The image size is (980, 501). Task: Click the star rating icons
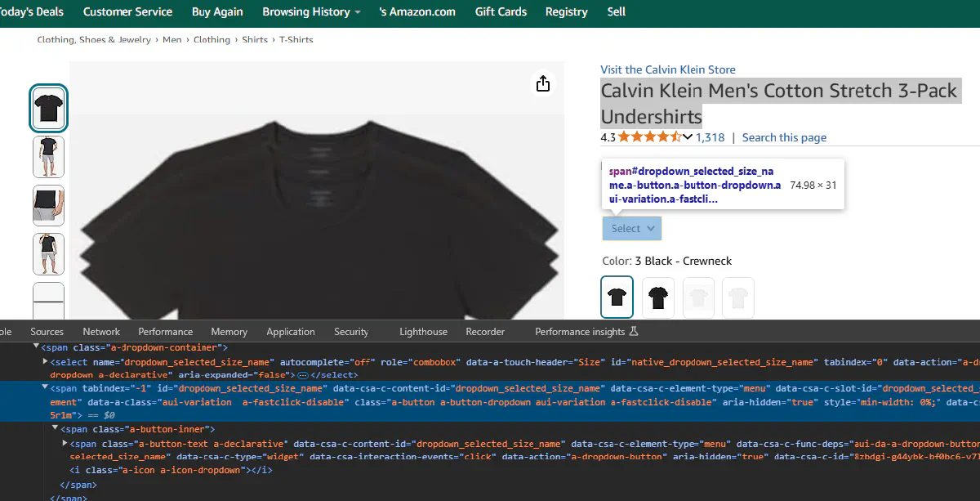point(649,137)
